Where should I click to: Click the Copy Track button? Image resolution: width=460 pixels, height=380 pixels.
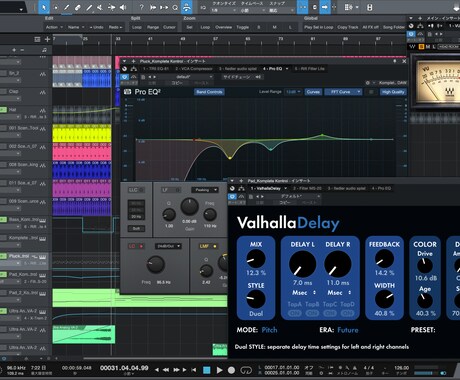348,27
